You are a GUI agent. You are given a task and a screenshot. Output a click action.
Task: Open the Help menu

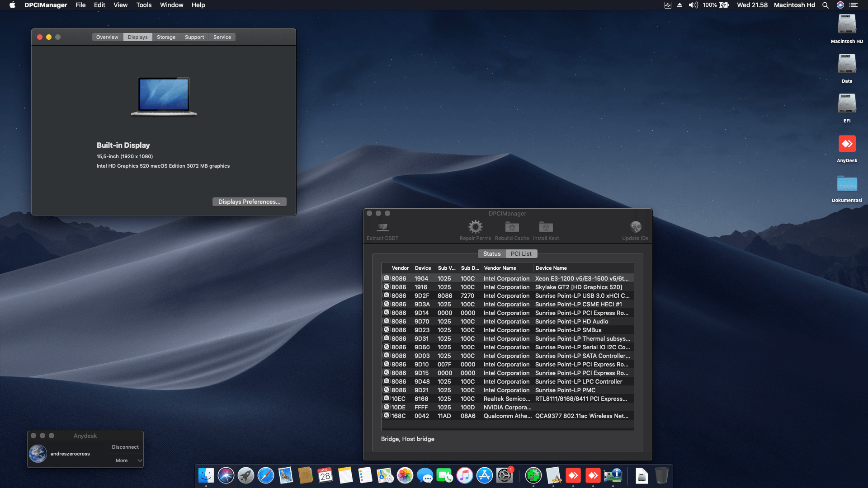coord(198,5)
